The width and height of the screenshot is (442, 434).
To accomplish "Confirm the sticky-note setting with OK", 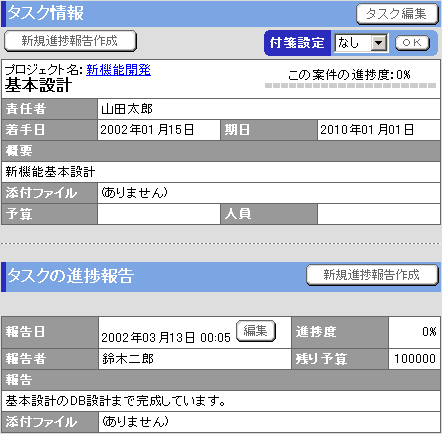I will pos(412,43).
